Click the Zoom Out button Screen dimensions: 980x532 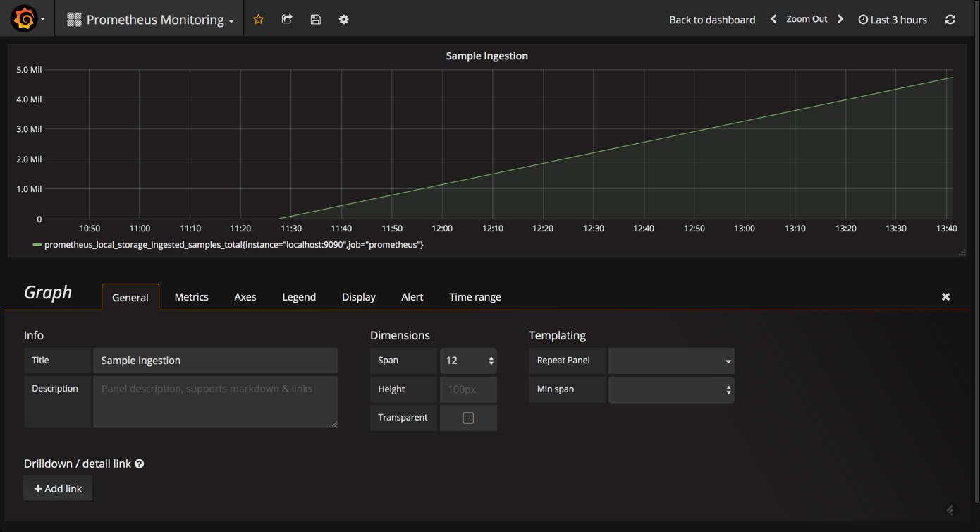tap(807, 19)
